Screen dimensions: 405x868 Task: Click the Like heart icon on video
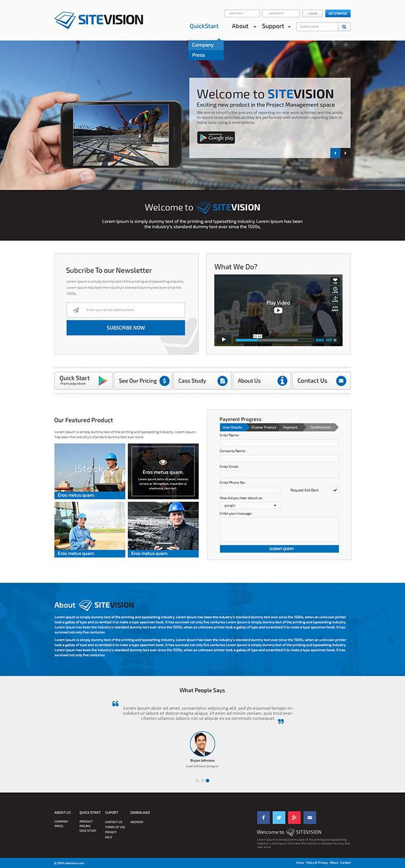click(x=335, y=281)
